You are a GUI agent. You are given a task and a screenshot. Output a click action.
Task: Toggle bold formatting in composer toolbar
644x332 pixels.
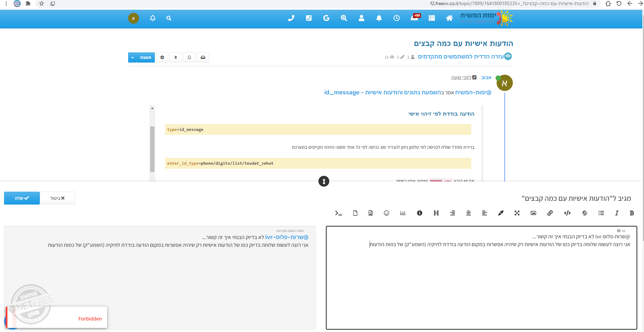tap(631, 213)
